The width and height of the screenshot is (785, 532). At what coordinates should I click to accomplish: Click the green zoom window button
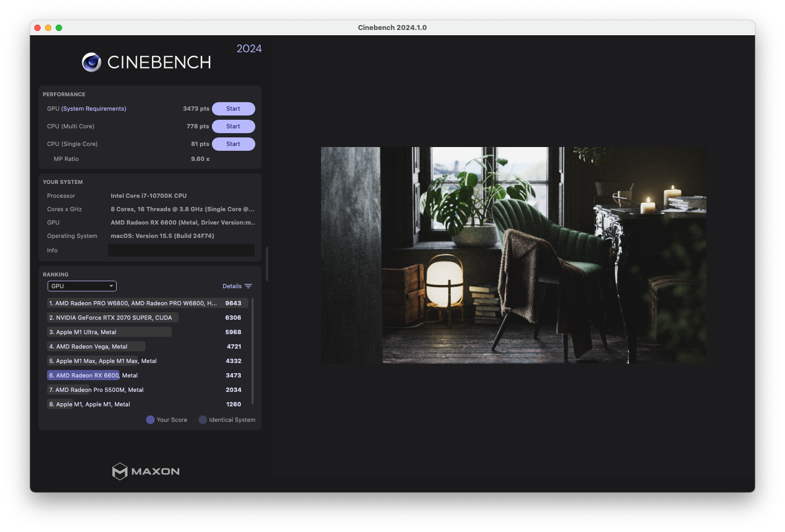(x=59, y=28)
